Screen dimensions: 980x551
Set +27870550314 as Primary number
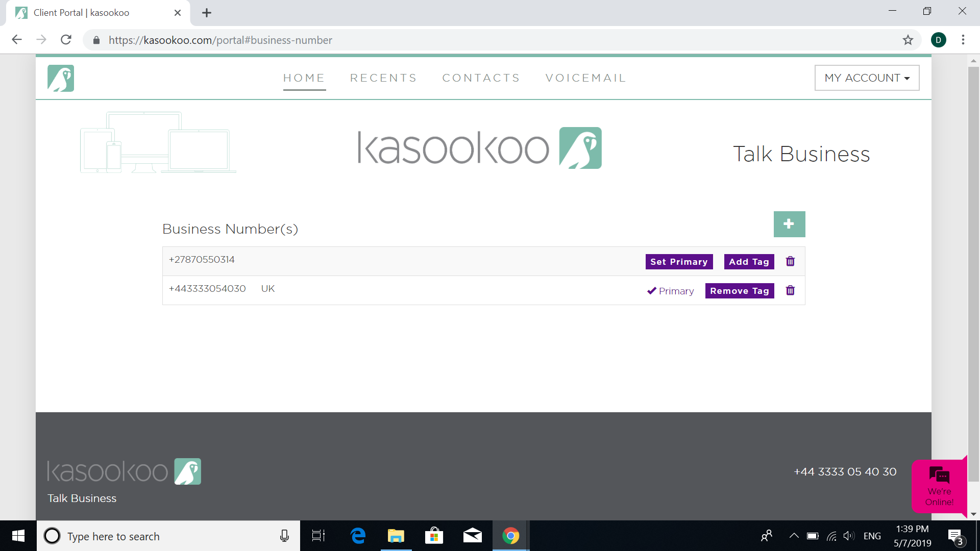(679, 261)
